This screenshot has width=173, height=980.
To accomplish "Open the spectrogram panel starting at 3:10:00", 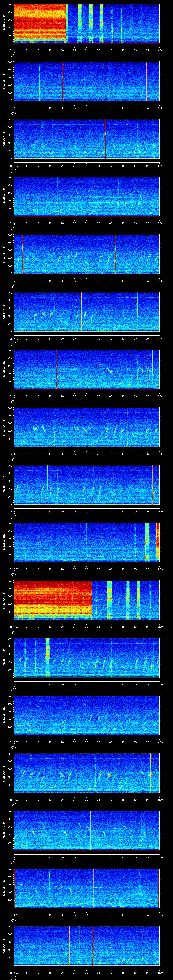I will pos(87,543).
